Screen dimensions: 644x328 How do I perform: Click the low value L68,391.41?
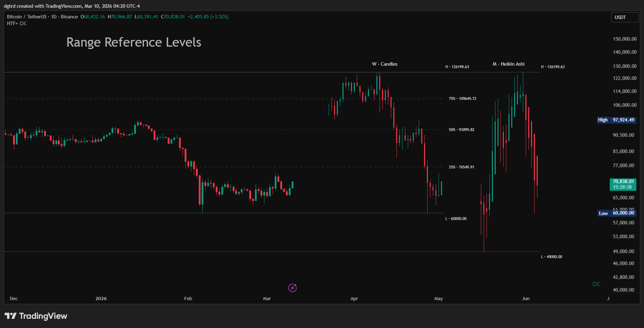(146, 17)
